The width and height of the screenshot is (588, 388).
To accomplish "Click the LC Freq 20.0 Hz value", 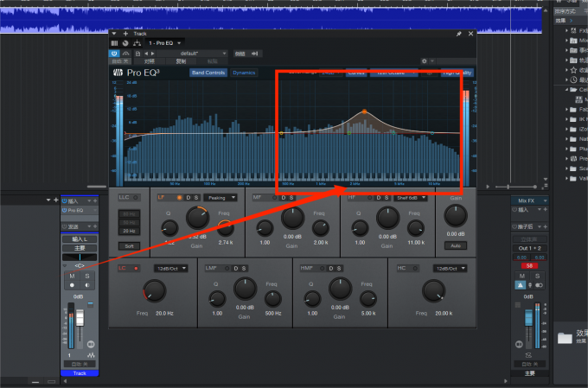I will click(x=164, y=313).
